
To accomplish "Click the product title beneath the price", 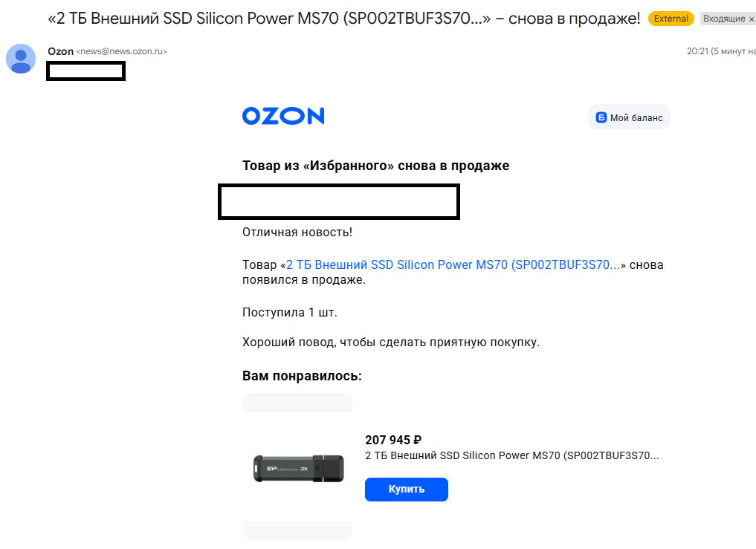I will [x=512, y=455].
